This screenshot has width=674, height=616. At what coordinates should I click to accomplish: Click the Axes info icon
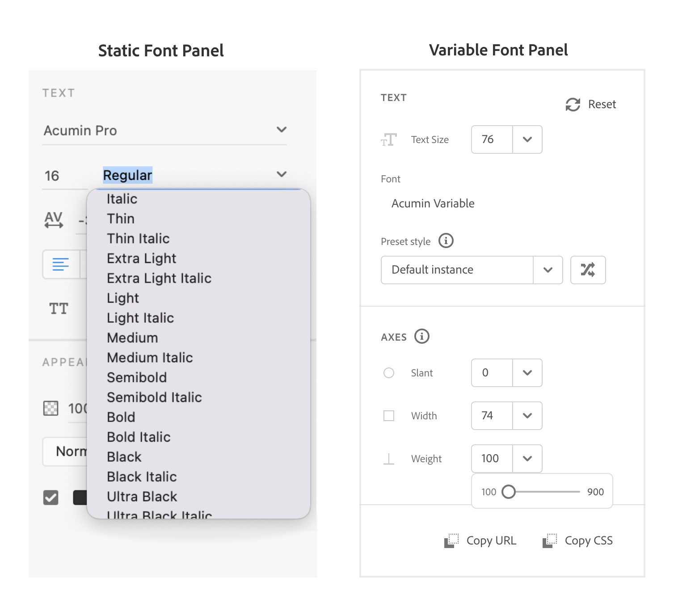[x=422, y=337]
